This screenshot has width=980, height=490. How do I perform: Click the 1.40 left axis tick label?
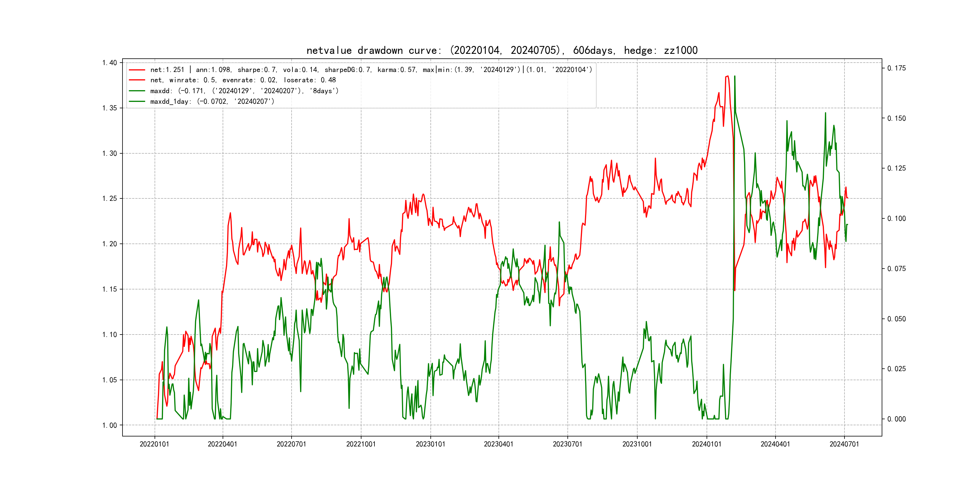[109, 63]
